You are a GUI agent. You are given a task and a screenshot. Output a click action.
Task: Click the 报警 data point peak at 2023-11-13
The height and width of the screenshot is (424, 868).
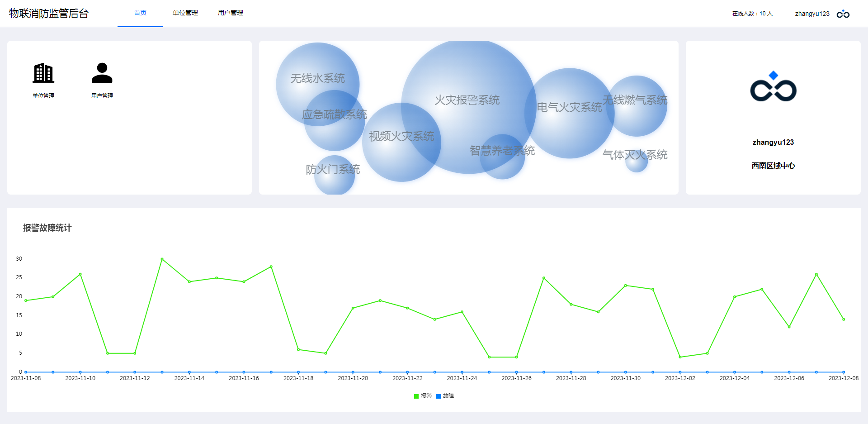162,259
